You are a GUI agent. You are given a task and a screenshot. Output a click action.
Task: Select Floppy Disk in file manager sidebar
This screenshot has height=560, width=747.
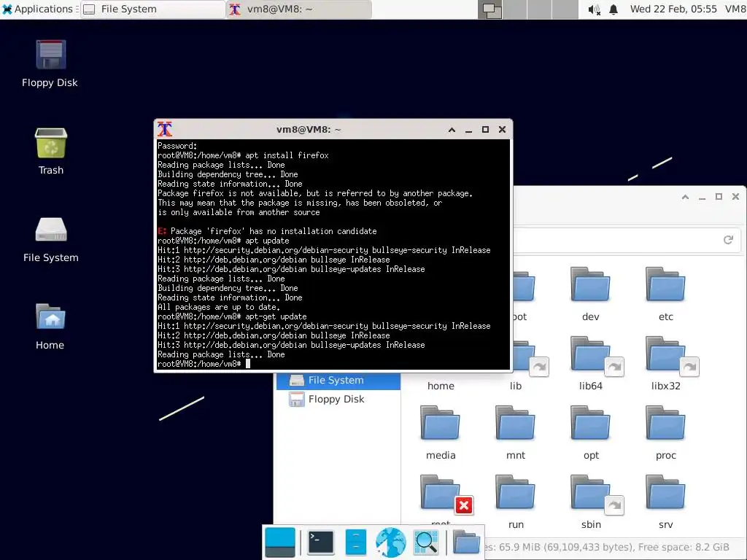[338, 399]
